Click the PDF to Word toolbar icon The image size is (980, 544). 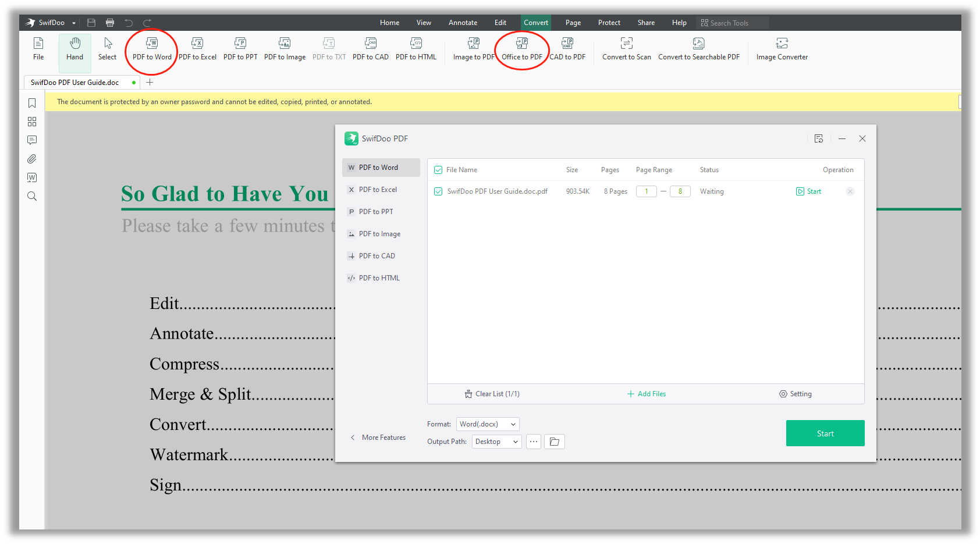click(152, 49)
